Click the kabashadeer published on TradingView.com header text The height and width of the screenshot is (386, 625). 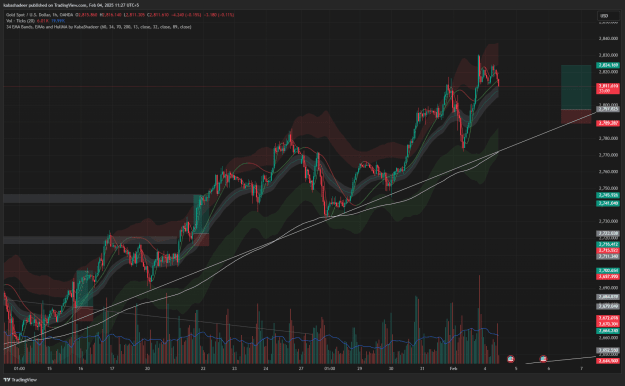(x=71, y=5)
